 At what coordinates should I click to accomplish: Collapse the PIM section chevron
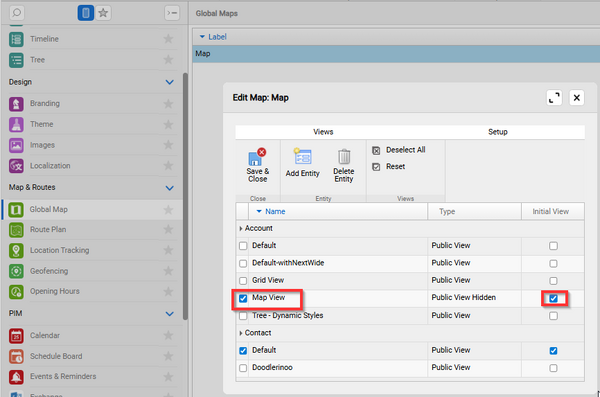[x=170, y=314]
